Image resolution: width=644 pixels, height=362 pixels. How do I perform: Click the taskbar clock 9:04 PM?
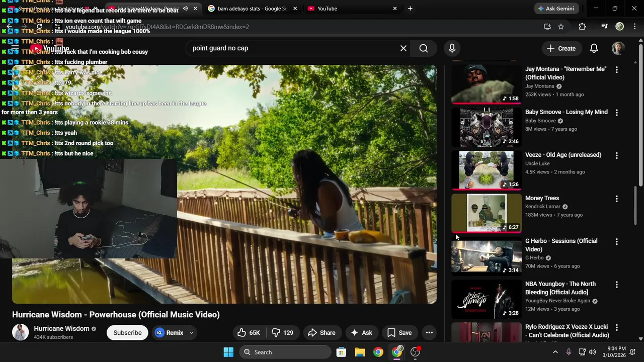pos(616,352)
